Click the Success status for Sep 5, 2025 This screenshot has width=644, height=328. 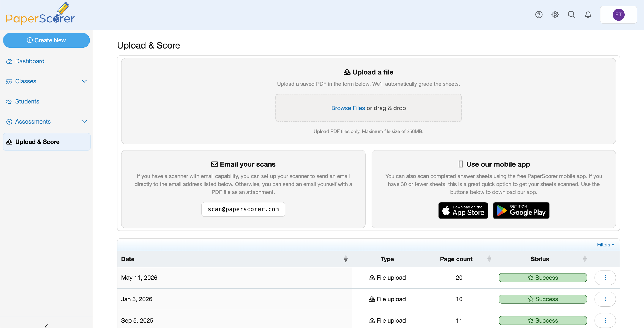pos(543,320)
